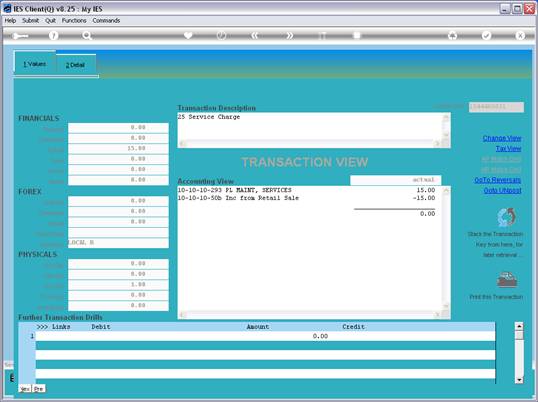Click the Tax View link
538x402 pixels.
coord(508,149)
